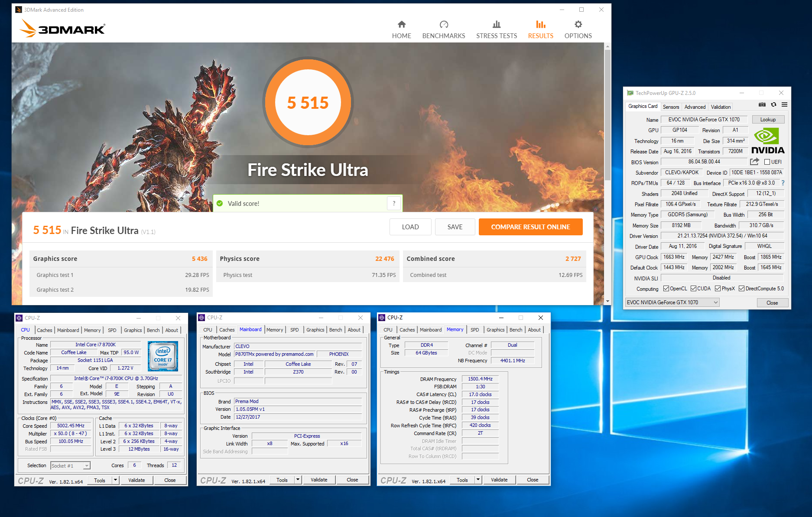Click the Physics score value 22 476
The height and width of the screenshot is (517, 812).
coord(385,259)
